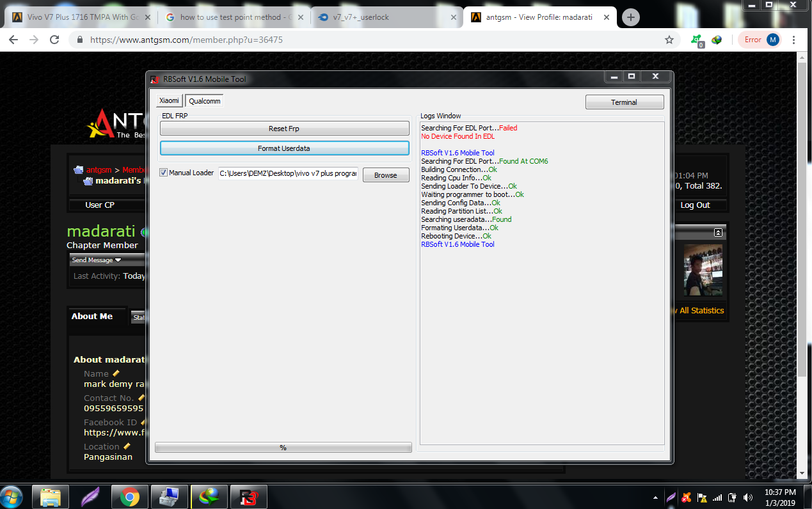Screen dimensions: 812x509
Task: Open Avast tray icon with red cross
Action: pyautogui.click(x=686, y=497)
